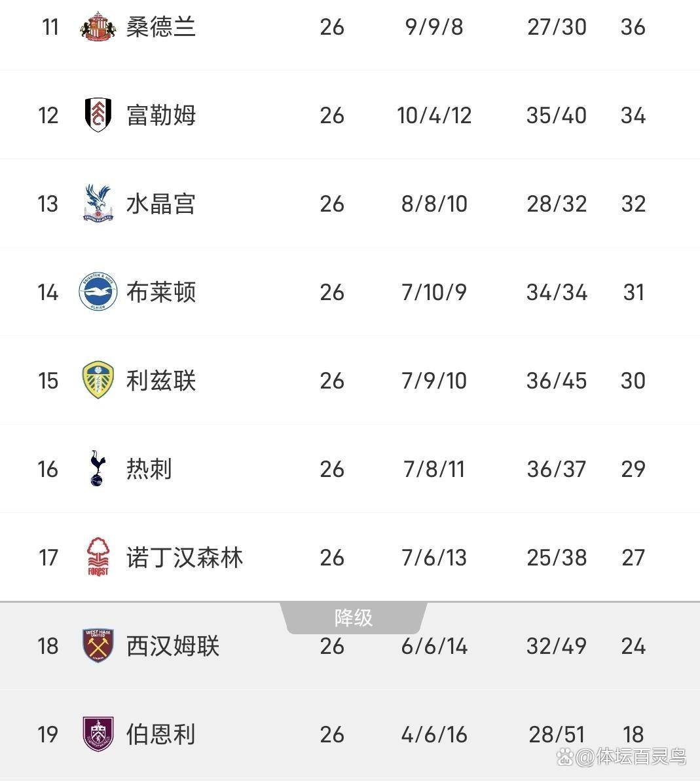This screenshot has width=700, height=781.
Task: Click the 降级 relegation zone label
Action: 354,617
